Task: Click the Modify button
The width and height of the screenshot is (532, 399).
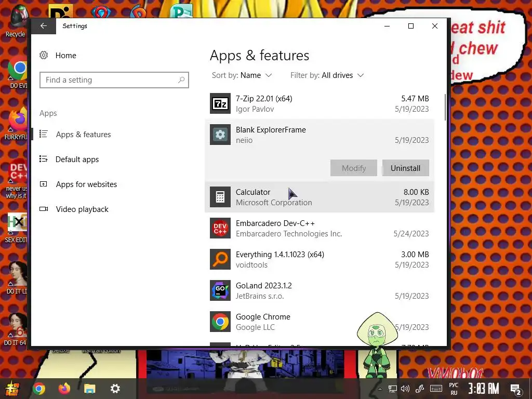Action: point(354,168)
